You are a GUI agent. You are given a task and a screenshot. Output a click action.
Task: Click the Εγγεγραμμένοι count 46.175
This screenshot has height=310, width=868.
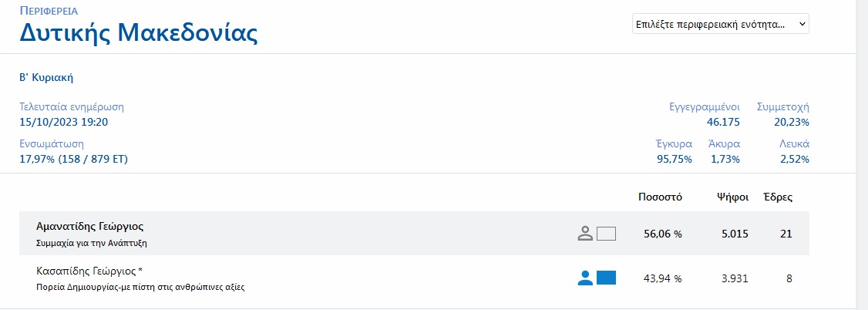[723, 122]
